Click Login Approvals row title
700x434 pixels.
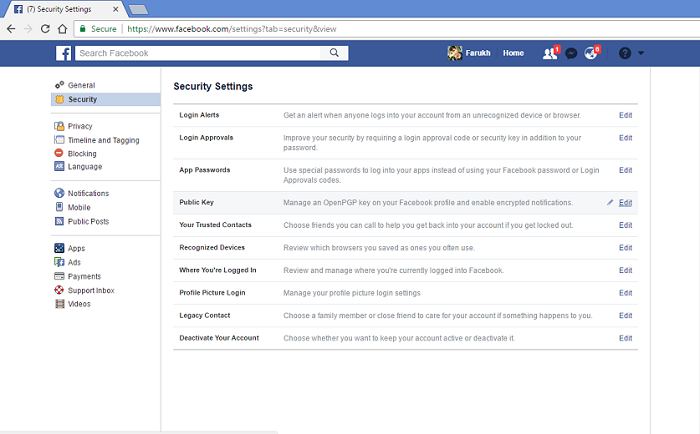(x=206, y=138)
